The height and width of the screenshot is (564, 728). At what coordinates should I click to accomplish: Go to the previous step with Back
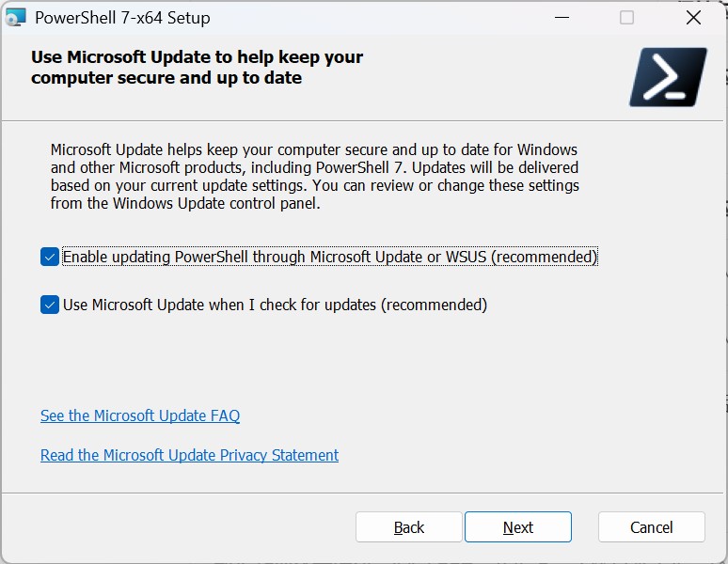409,527
